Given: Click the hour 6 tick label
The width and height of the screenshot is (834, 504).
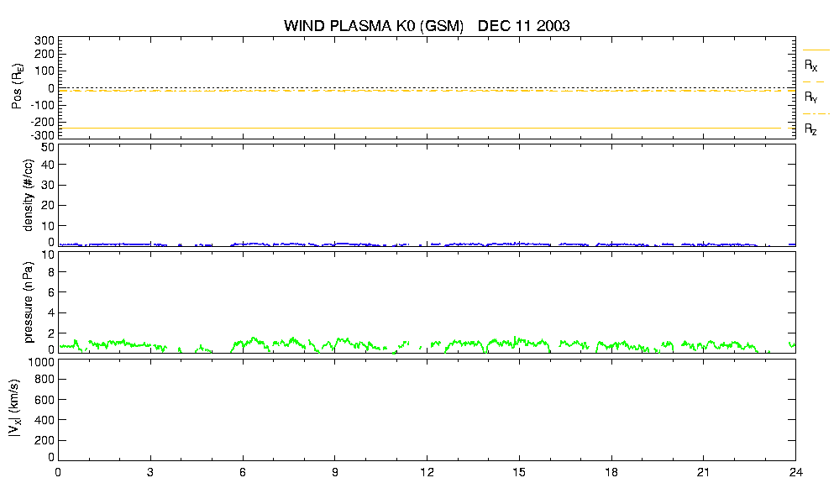Looking at the screenshot, I should click(x=243, y=472).
